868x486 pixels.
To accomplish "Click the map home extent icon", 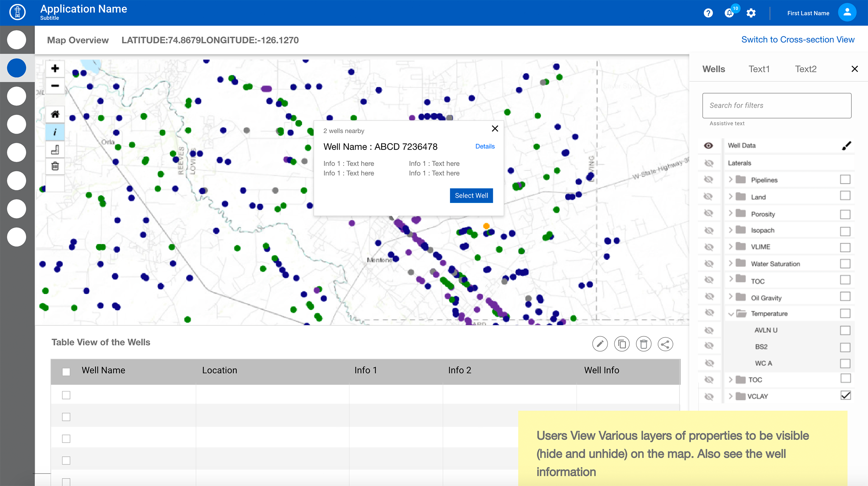I will pos(55,114).
